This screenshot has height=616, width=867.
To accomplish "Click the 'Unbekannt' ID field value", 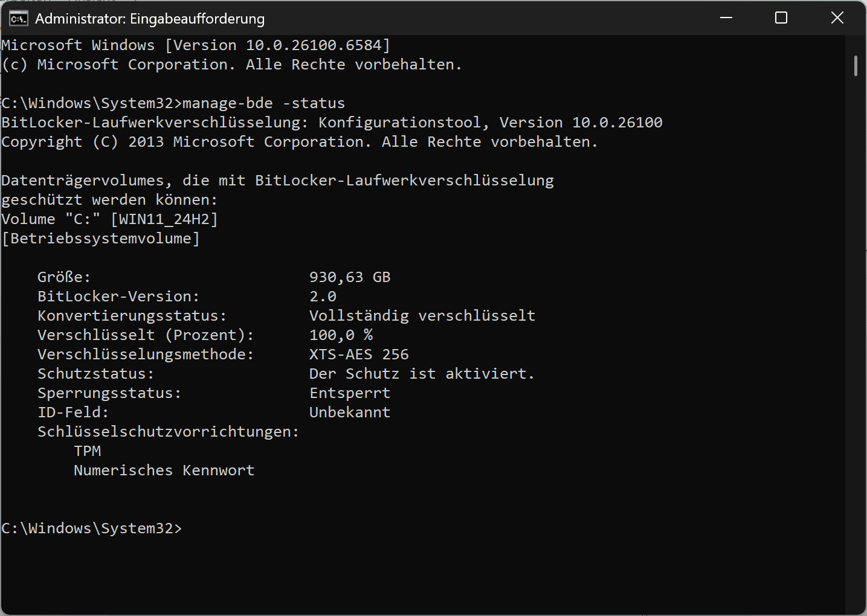I will click(x=350, y=412).
